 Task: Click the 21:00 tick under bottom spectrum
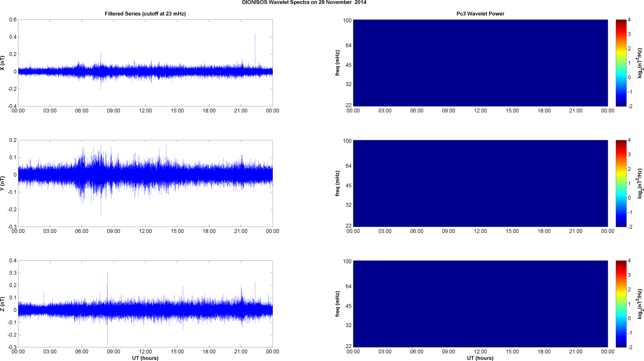point(576,352)
